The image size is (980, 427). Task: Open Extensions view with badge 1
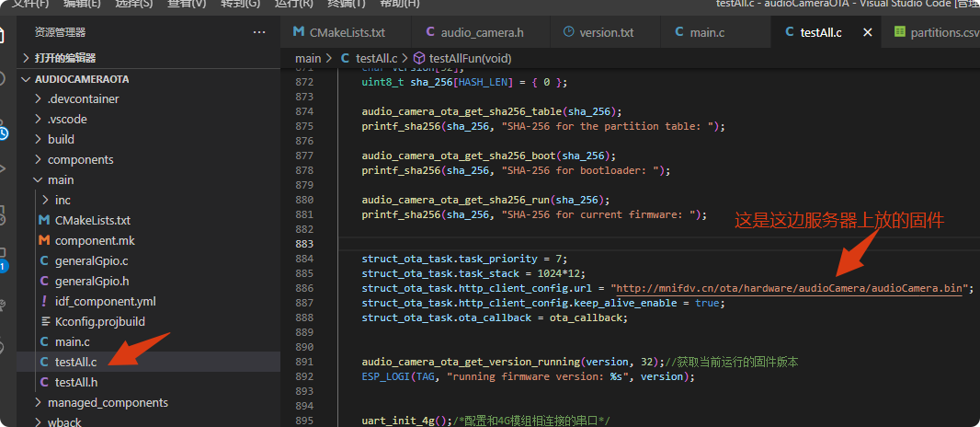4,258
